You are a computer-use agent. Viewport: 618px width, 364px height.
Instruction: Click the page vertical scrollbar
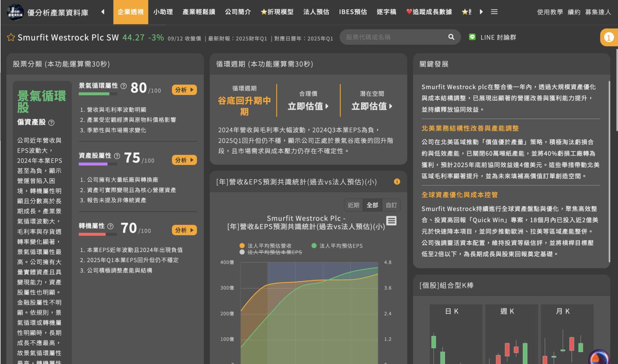pos(616,90)
